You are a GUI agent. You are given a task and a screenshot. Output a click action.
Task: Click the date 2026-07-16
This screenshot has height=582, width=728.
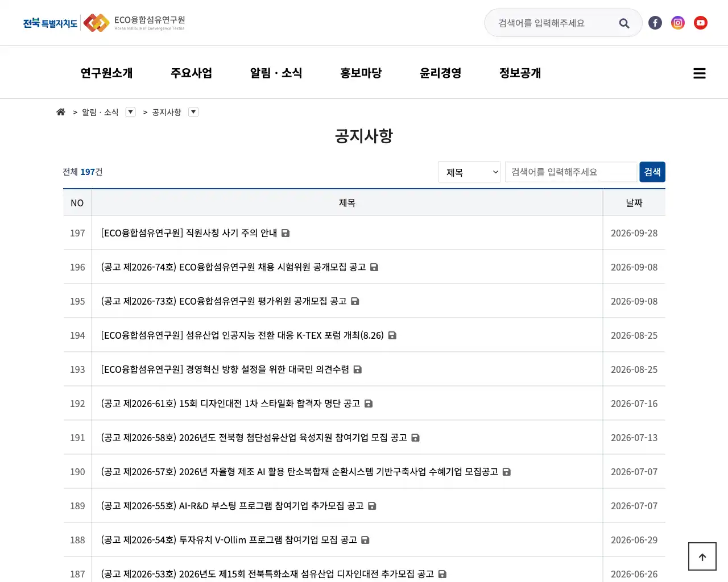pos(634,404)
